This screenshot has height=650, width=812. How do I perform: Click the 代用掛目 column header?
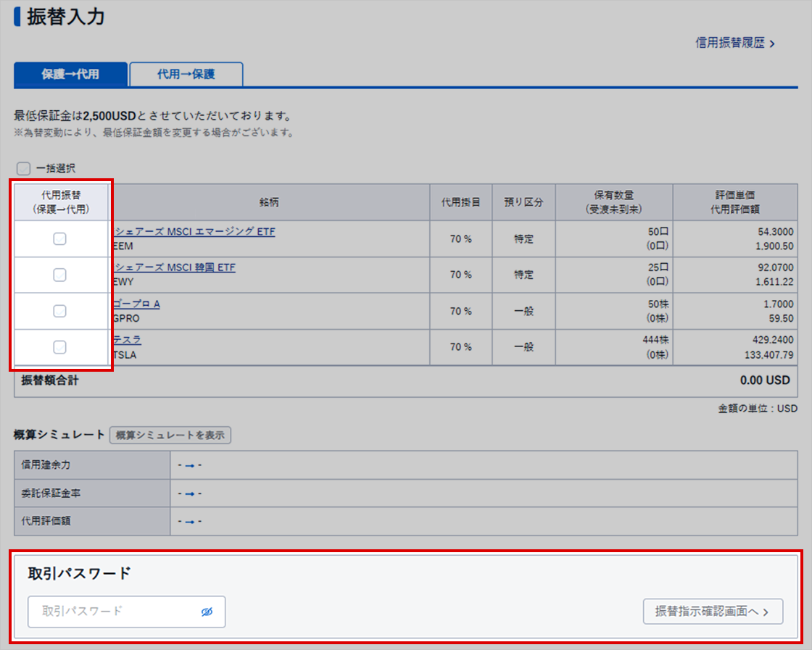pos(460,202)
